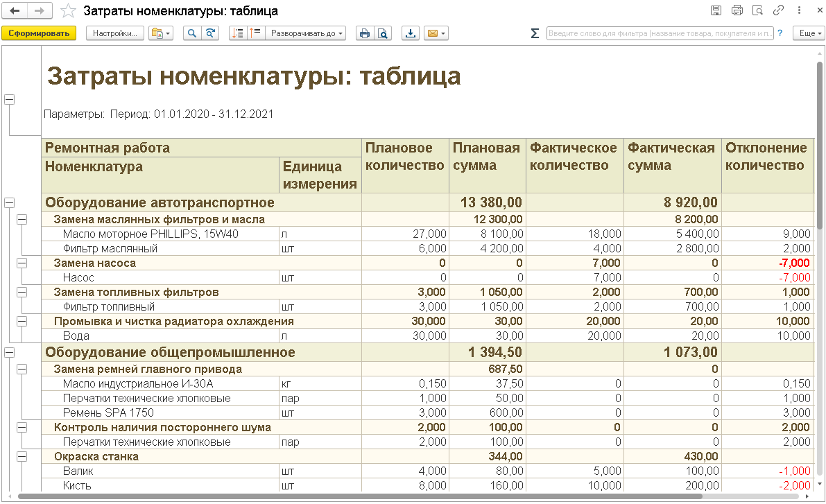Select the Фактическое количество column header

[575, 166]
